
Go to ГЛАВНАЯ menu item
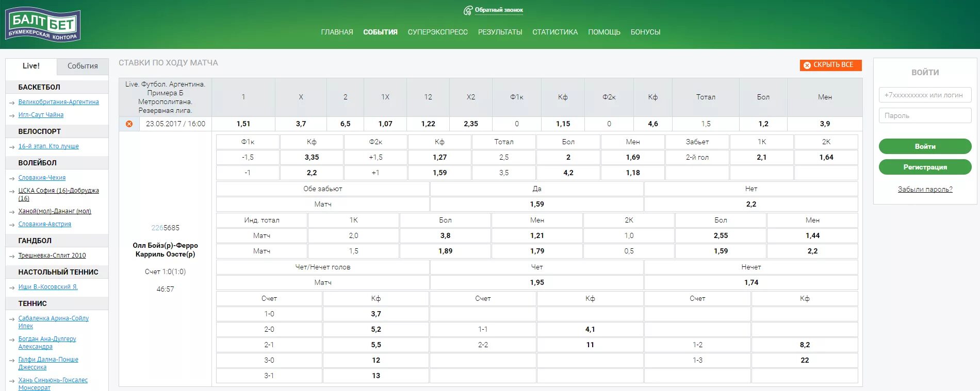pyautogui.click(x=337, y=32)
